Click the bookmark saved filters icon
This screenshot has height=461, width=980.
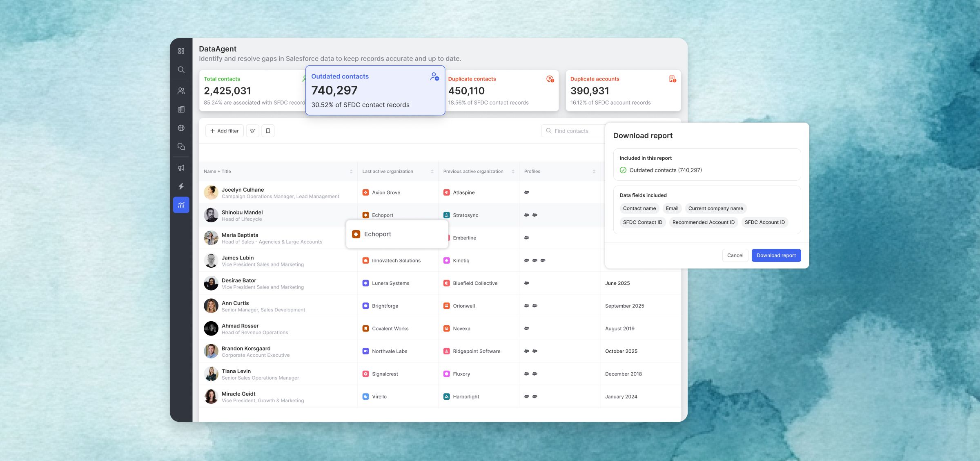(268, 131)
